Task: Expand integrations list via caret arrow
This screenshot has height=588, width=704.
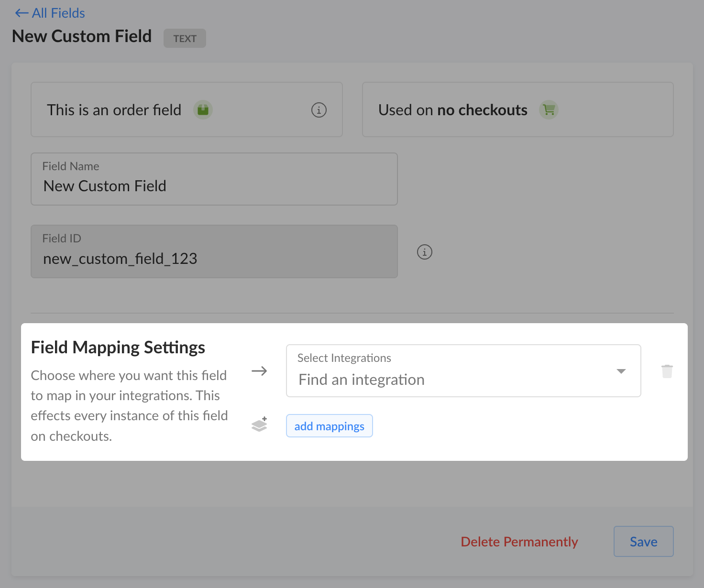Action: pos(621,371)
